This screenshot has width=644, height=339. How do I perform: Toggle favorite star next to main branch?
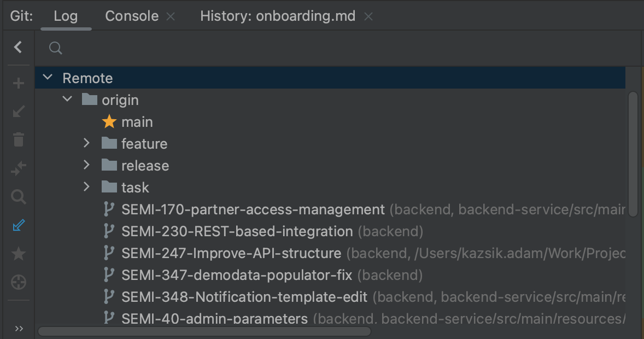pyautogui.click(x=109, y=121)
